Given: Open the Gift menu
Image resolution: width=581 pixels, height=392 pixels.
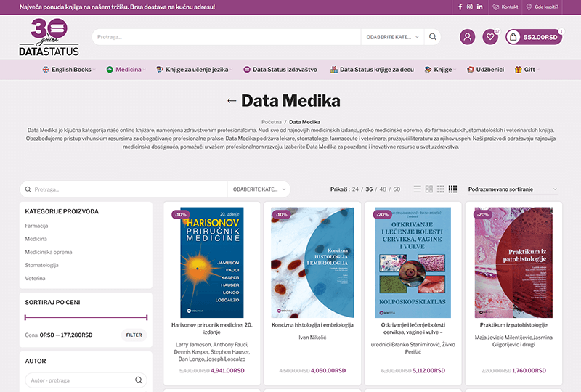Looking at the screenshot, I should pyautogui.click(x=527, y=69).
